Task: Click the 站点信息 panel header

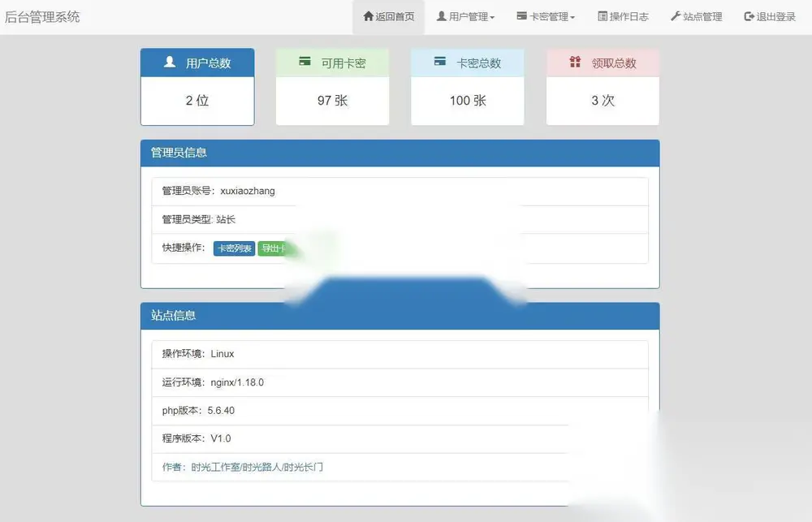Action: [400, 315]
